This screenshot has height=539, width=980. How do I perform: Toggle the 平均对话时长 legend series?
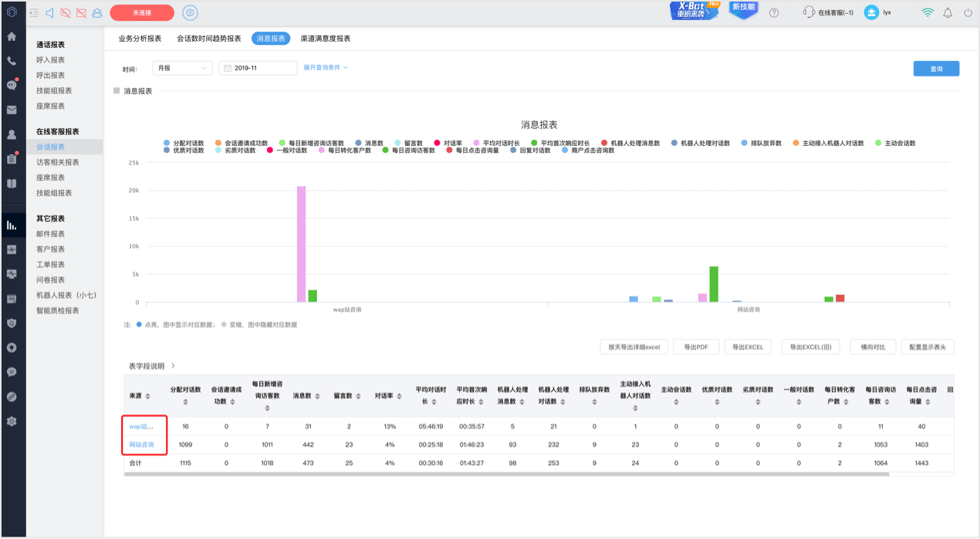pos(496,143)
